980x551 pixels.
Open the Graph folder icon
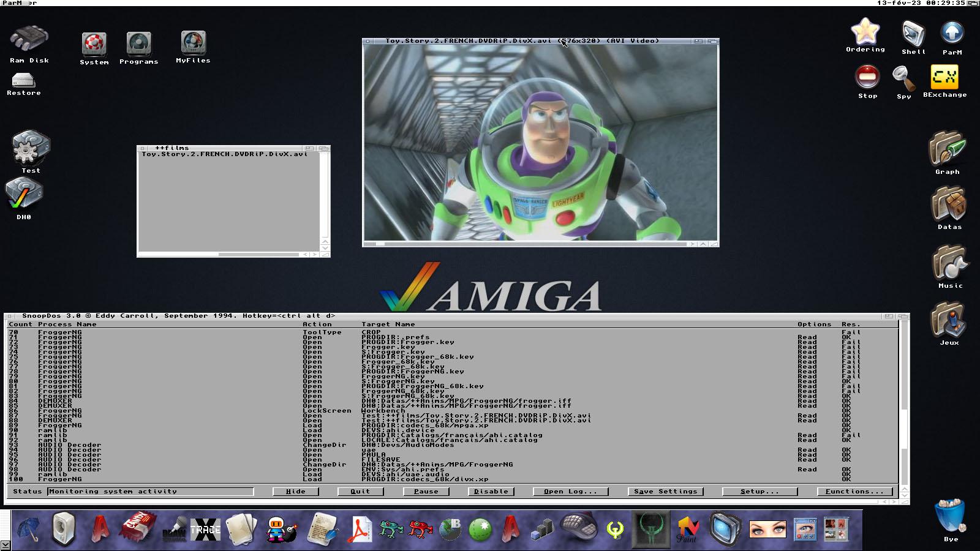[948, 149]
